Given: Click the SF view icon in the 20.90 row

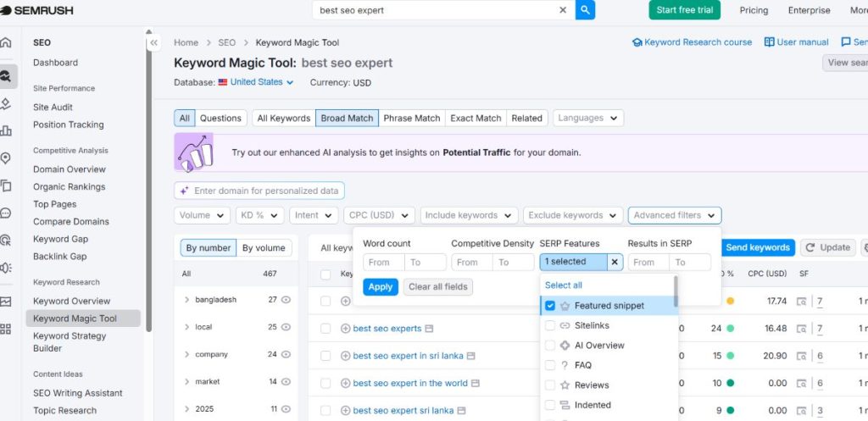Looking at the screenshot, I should (x=801, y=356).
